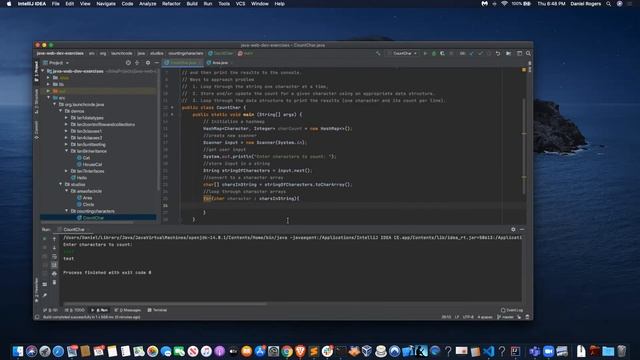
Task: Select HouseCat class in Project tree
Action: tap(89, 164)
